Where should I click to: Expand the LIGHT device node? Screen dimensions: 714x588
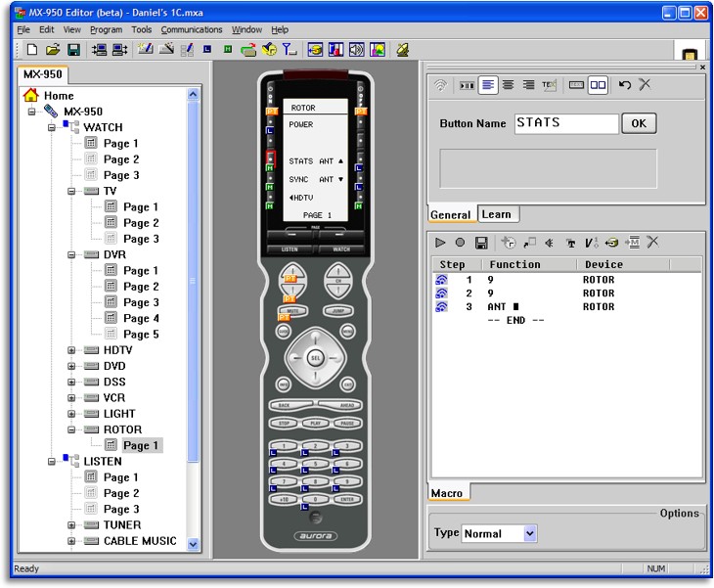click(71, 414)
